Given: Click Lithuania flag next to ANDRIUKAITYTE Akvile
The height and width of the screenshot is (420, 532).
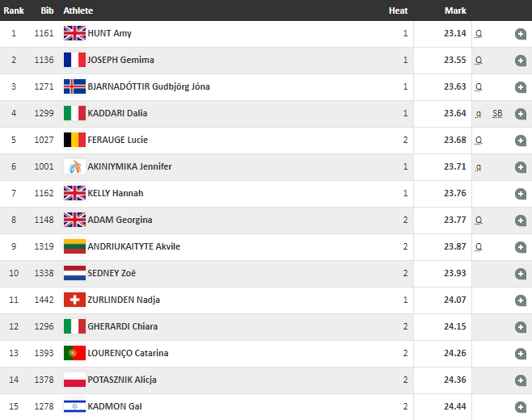Looking at the screenshot, I should tap(74, 246).
